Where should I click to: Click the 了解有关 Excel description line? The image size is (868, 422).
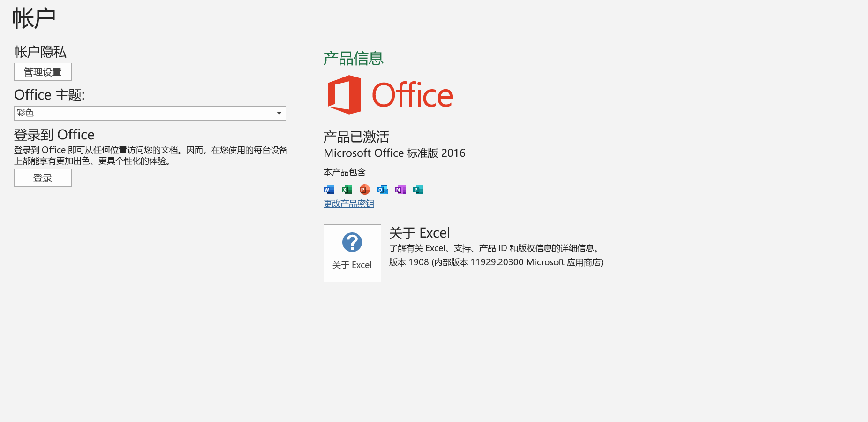coord(496,248)
